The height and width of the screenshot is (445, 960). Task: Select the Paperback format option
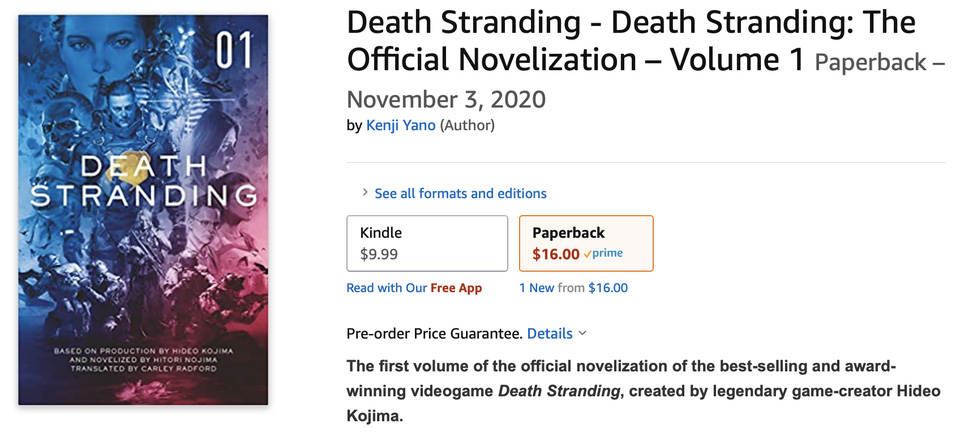click(x=586, y=243)
